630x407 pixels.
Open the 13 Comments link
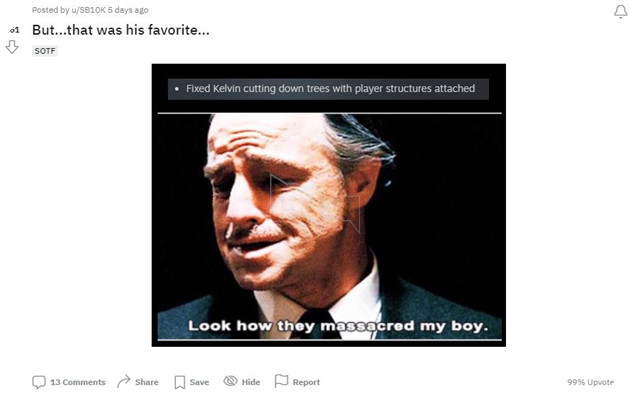(x=78, y=382)
